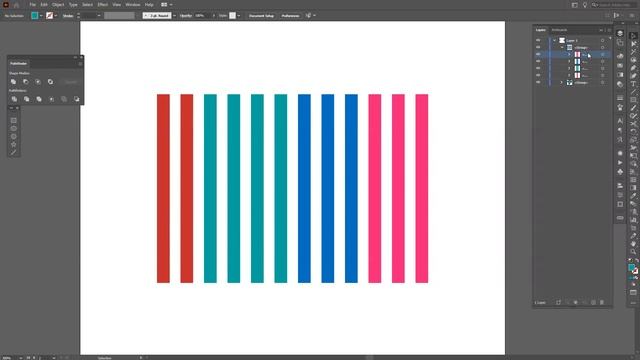Click the Style swatch in the control bar

pos(232,16)
